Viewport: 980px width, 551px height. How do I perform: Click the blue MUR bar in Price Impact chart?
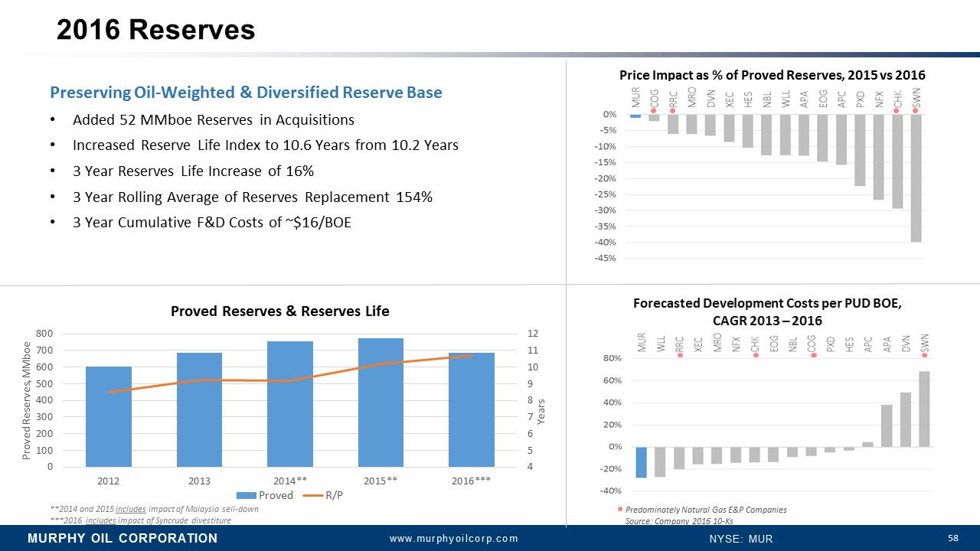point(635,116)
